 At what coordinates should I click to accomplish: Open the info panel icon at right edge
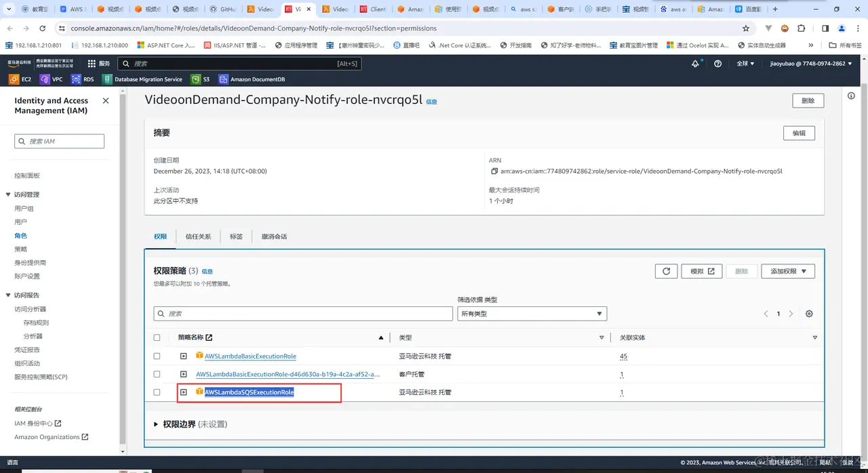(x=852, y=96)
